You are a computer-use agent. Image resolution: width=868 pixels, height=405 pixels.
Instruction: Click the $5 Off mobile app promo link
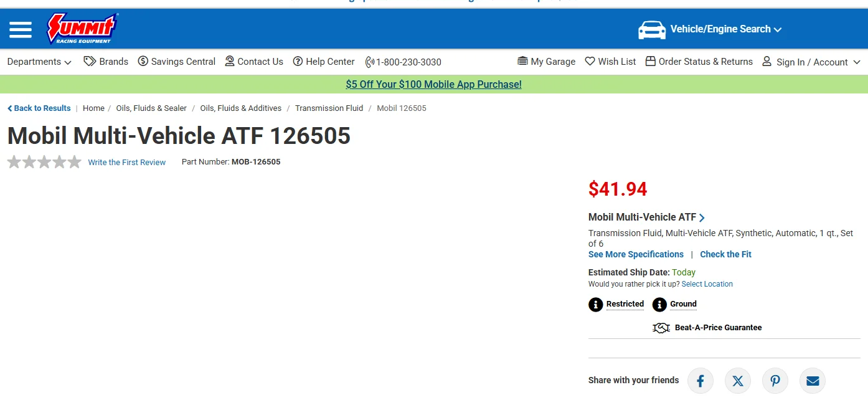(433, 84)
